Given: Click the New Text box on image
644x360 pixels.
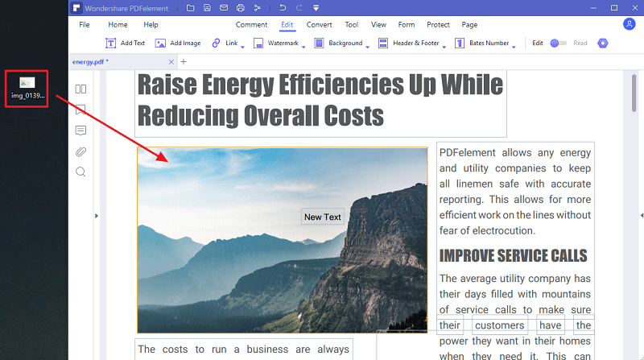Looking at the screenshot, I should pyautogui.click(x=323, y=217).
